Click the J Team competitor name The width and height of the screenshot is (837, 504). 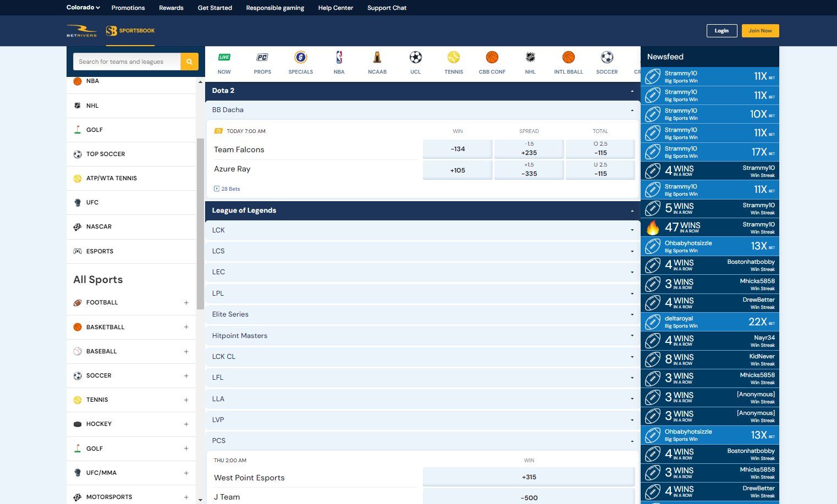point(227,497)
